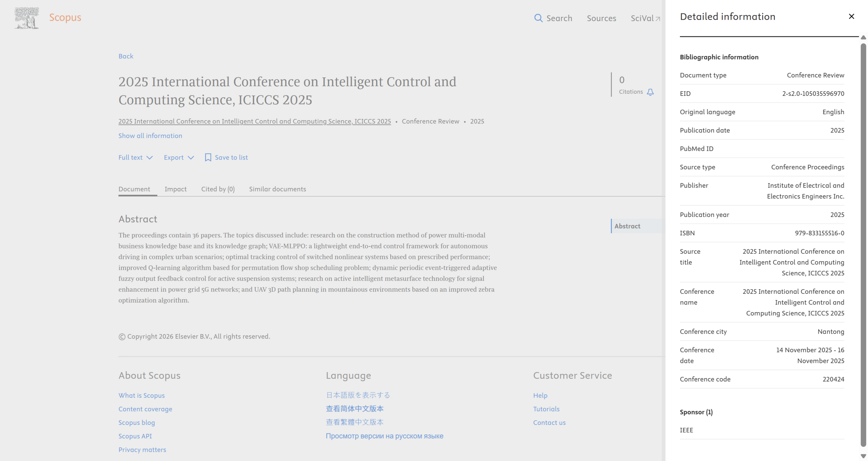Open the Privacy matters link
The image size is (868, 461).
pyautogui.click(x=142, y=450)
